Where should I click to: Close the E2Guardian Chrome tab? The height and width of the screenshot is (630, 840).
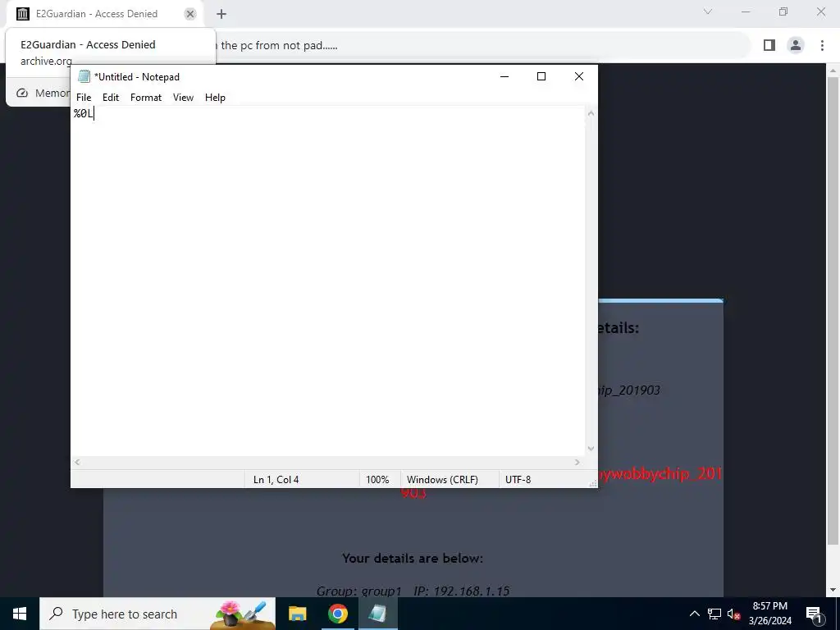[190, 14]
